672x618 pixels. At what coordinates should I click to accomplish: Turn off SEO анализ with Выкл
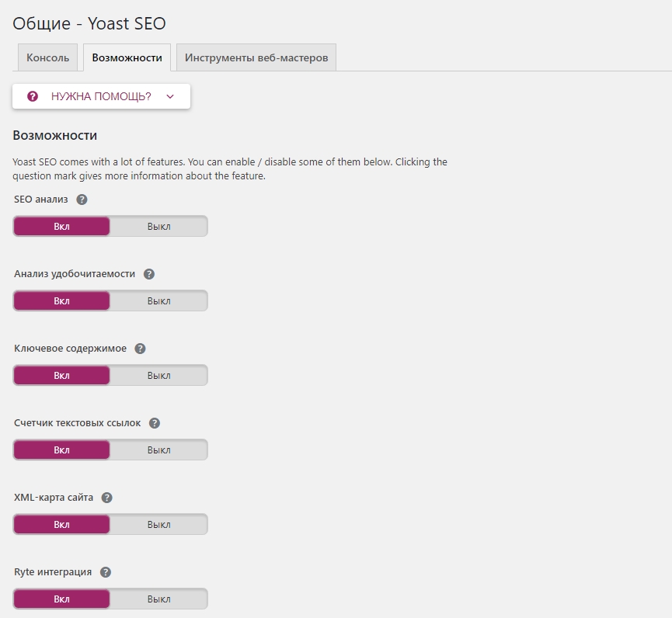[159, 226]
